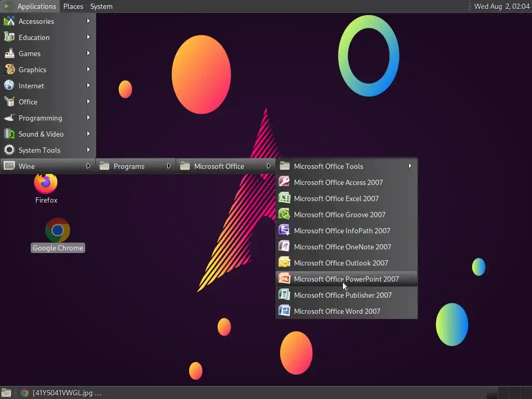Click the InfoPath 2007 icon
Image resolution: width=532 pixels, height=399 pixels.
pos(284,230)
